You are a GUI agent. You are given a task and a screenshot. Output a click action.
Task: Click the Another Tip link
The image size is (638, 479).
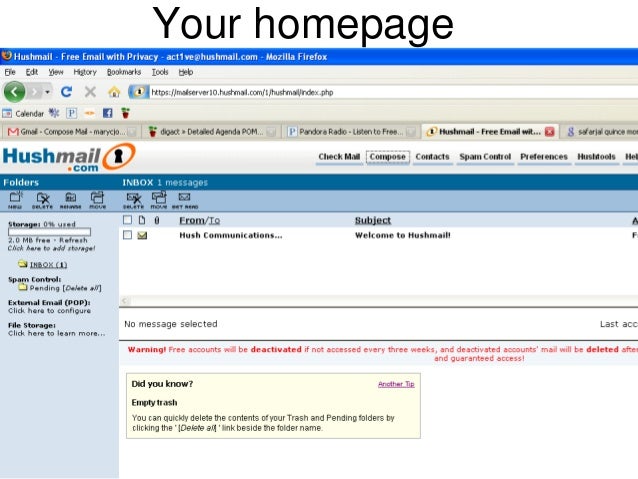pyautogui.click(x=396, y=384)
